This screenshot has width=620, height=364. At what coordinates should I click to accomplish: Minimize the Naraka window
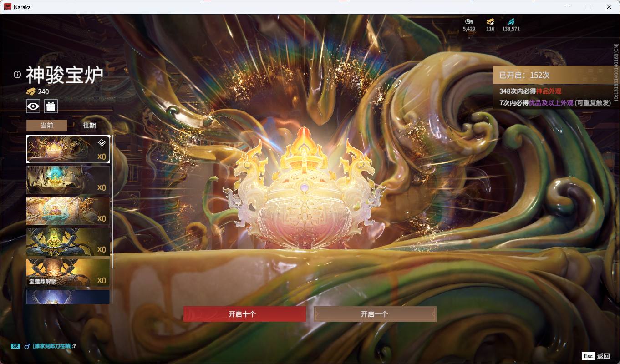pos(568,7)
